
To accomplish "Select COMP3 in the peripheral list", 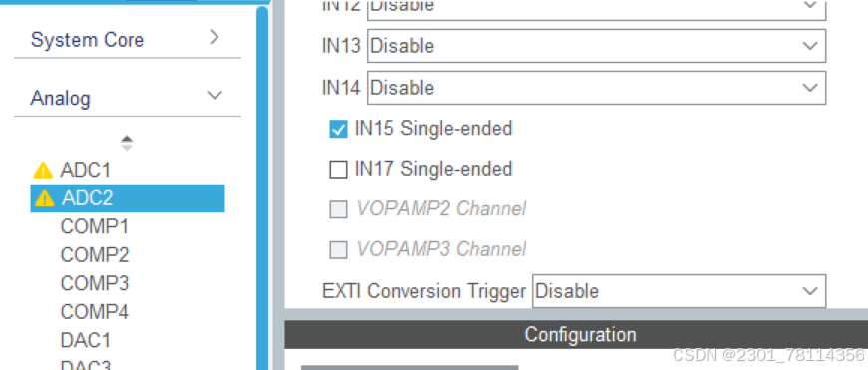I will coord(94,283).
